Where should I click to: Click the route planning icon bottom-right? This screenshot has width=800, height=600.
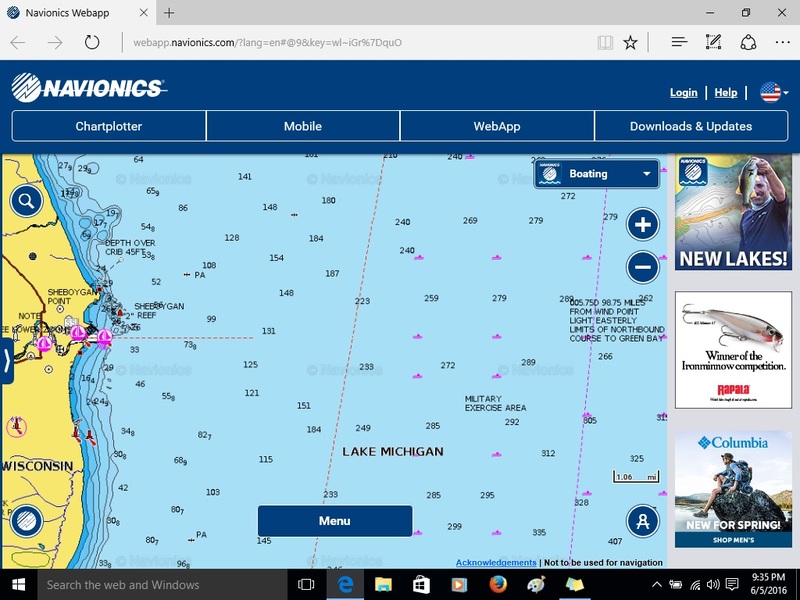642,521
